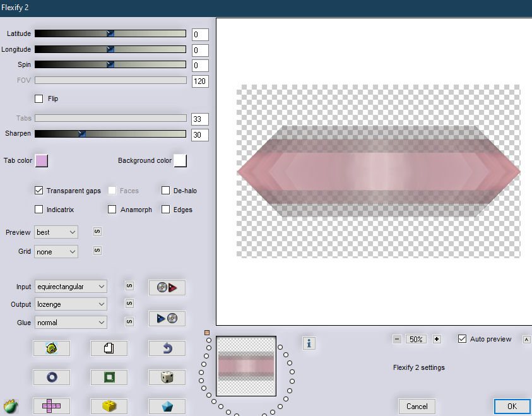Click the blue info icon button
This screenshot has width=532, height=416.
[309, 343]
